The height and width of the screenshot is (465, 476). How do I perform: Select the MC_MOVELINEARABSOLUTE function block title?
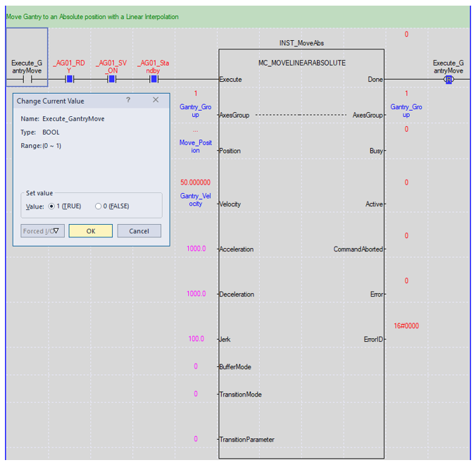pyautogui.click(x=301, y=63)
